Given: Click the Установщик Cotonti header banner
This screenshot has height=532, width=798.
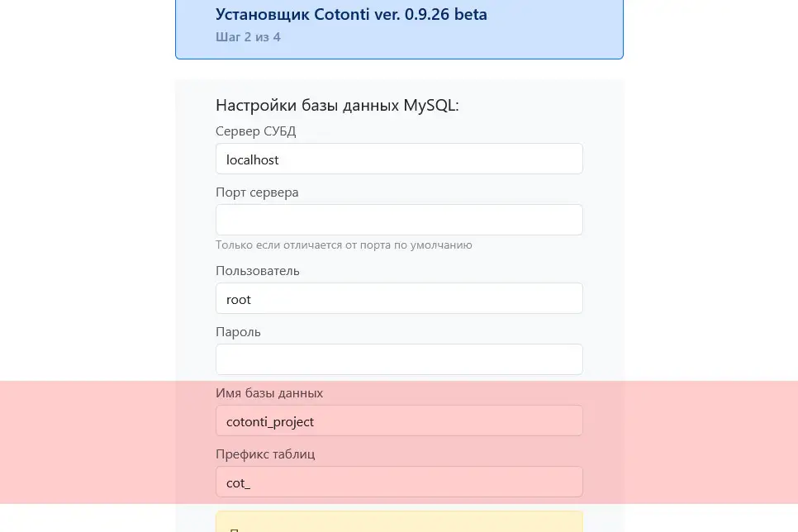Looking at the screenshot, I should [351, 14].
